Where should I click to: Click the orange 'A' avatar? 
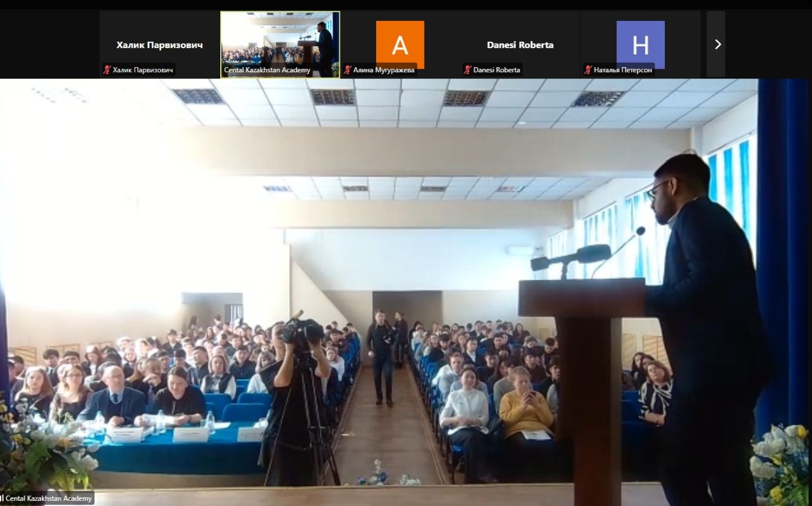400,44
